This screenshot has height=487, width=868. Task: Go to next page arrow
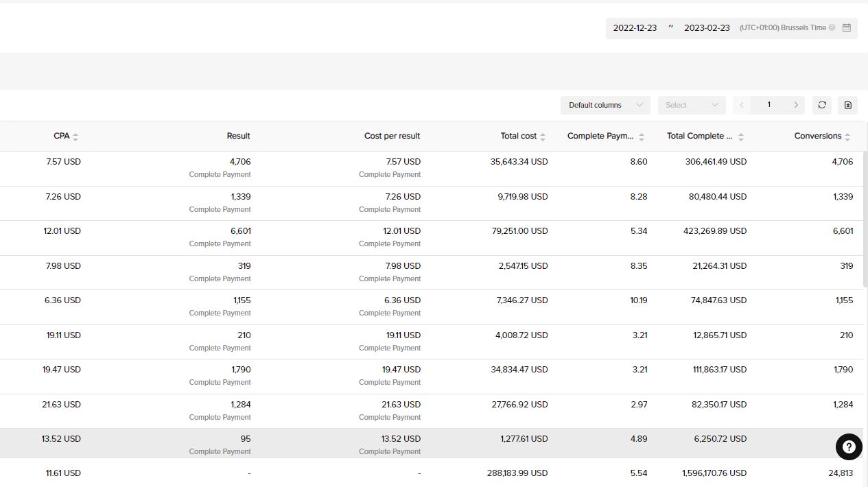796,105
